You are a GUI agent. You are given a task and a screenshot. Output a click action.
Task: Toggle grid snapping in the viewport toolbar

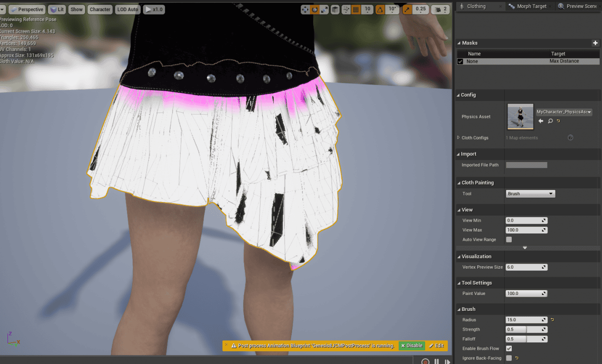point(355,9)
